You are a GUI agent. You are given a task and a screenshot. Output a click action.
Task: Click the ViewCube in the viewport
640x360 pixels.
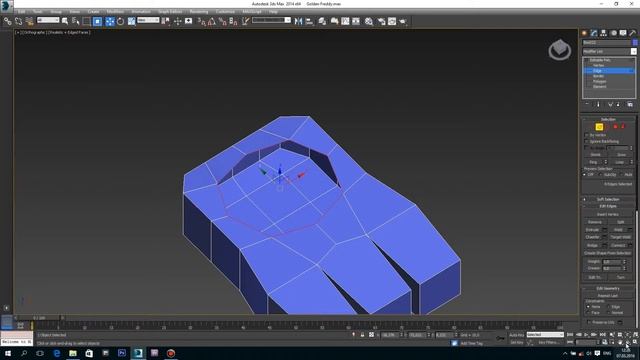pyautogui.click(x=560, y=50)
